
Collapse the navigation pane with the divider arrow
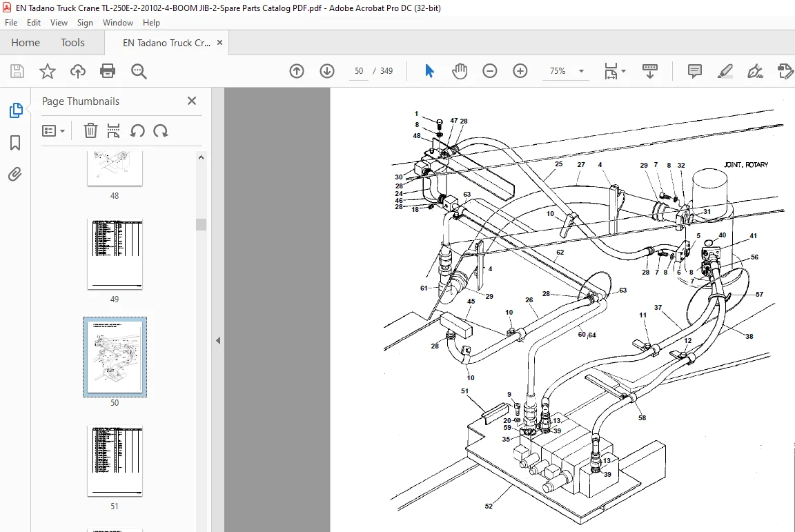tap(218, 340)
